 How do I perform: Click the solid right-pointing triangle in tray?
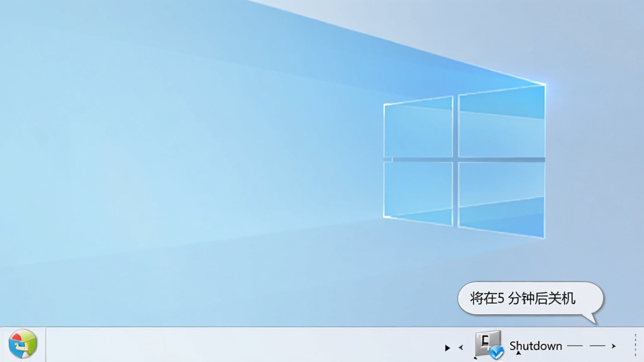pyautogui.click(x=447, y=348)
